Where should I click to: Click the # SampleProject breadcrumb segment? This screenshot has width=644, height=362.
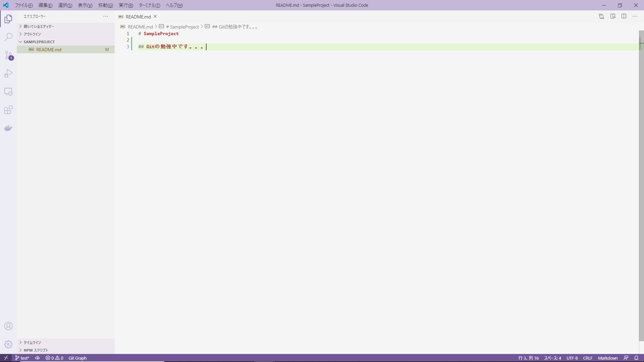pyautogui.click(x=182, y=27)
